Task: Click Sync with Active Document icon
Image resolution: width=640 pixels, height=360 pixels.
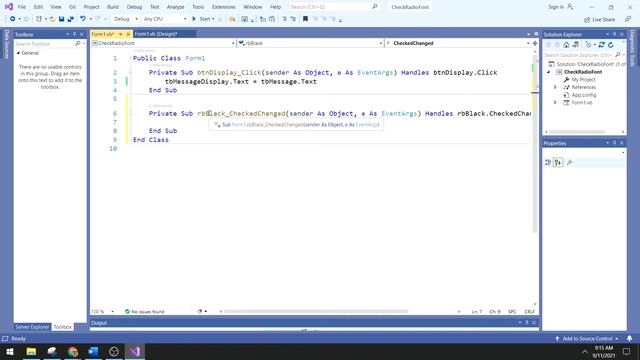Action: (601, 44)
